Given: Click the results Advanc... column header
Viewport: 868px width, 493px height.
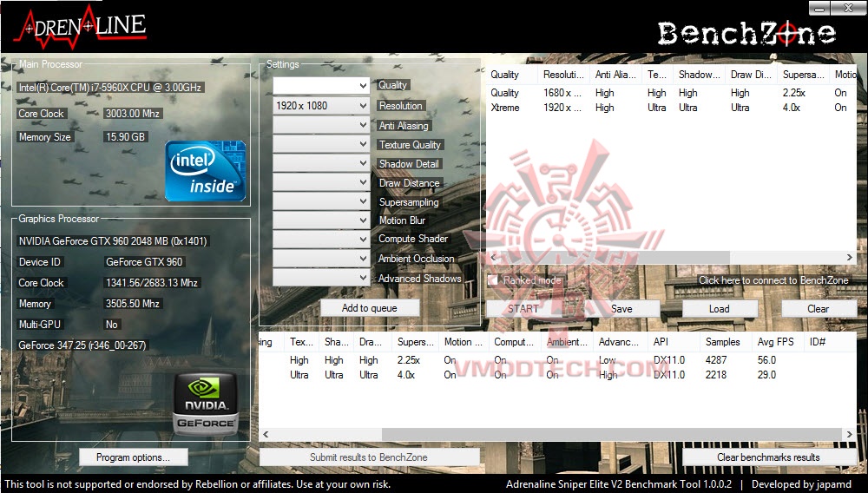Looking at the screenshot, I should (620, 342).
